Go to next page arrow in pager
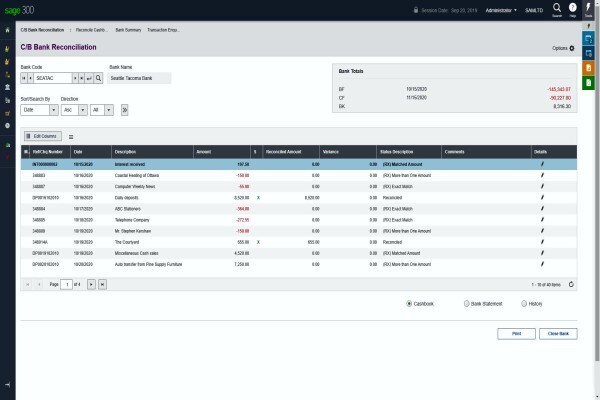This screenshot has width=600, height=400. pos(91,284)
